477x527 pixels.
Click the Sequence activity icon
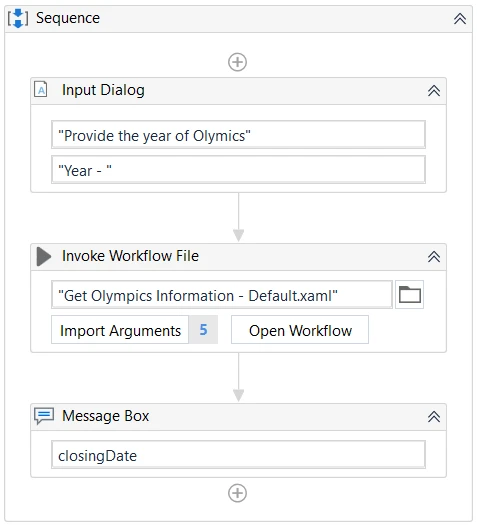(18, 18)
